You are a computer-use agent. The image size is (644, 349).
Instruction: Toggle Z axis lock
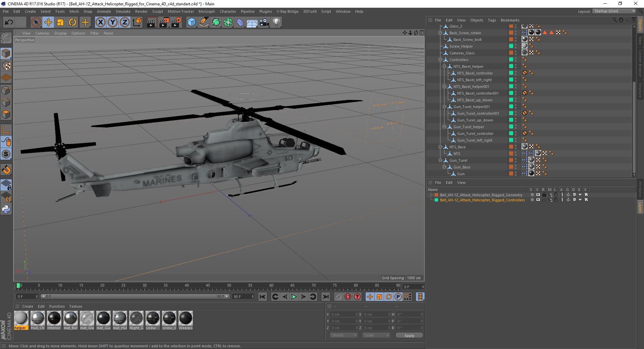(125, 22)
